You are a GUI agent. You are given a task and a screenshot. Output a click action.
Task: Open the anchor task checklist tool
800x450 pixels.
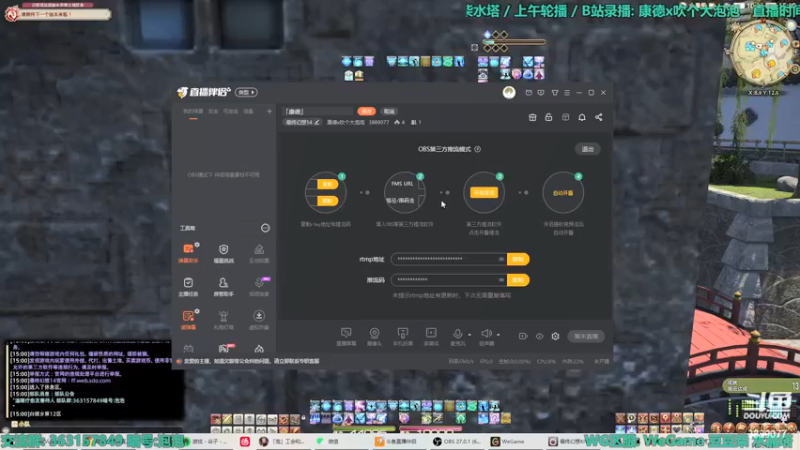(188, 287)
